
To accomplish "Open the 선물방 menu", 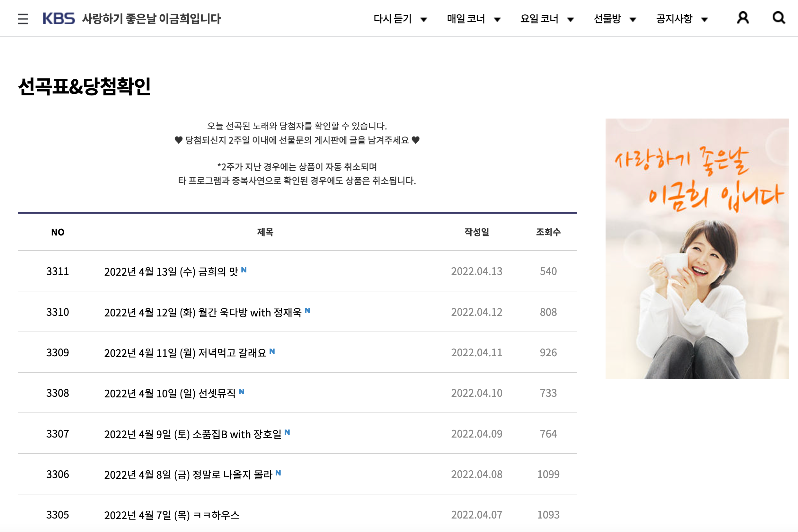I will [x=607, y=19].
